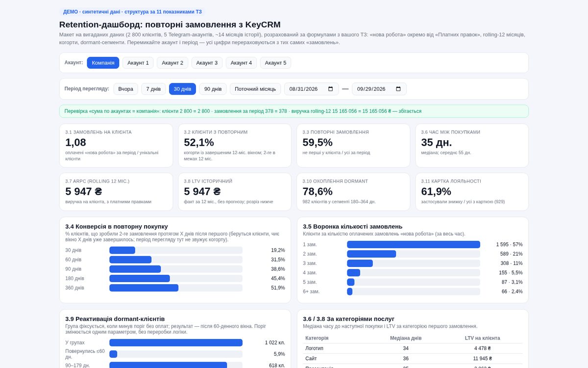The image size is (588, 368).
Task: Click the 30 днів conversion bar
Action: pos(176,250)
